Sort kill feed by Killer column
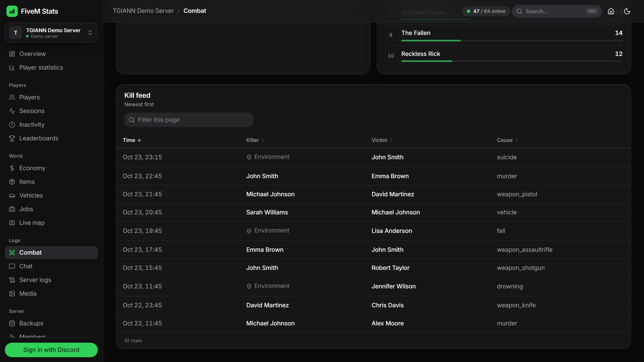The image size is (644, 362). (x=255, y=140)
